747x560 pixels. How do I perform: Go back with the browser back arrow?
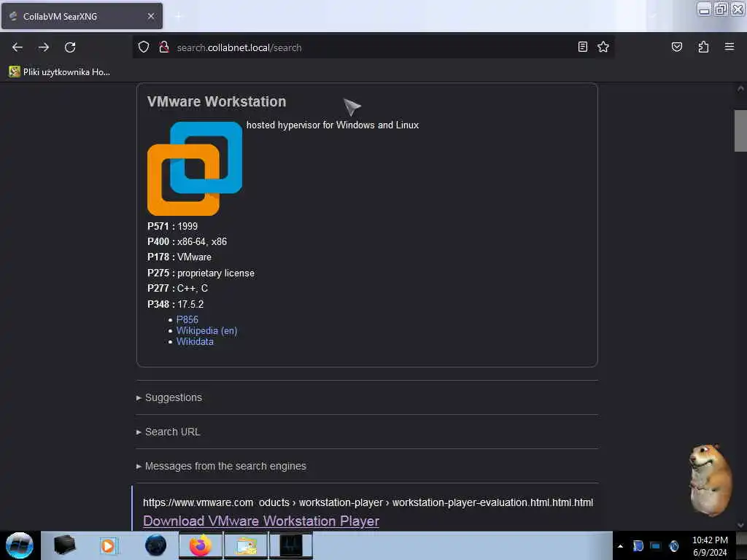click(18, 47)
